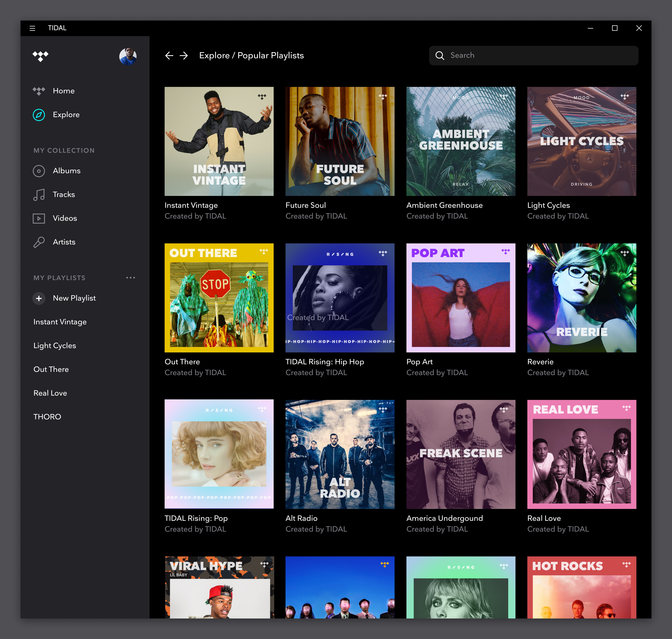Screen dimensions: 672x639
Task: Select the Tracks icon in My Collection
Action: 39,195
